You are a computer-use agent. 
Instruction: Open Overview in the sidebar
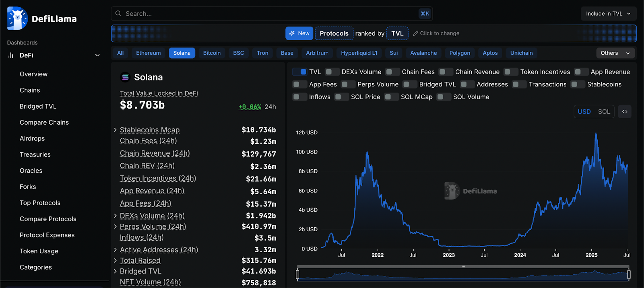34,74
